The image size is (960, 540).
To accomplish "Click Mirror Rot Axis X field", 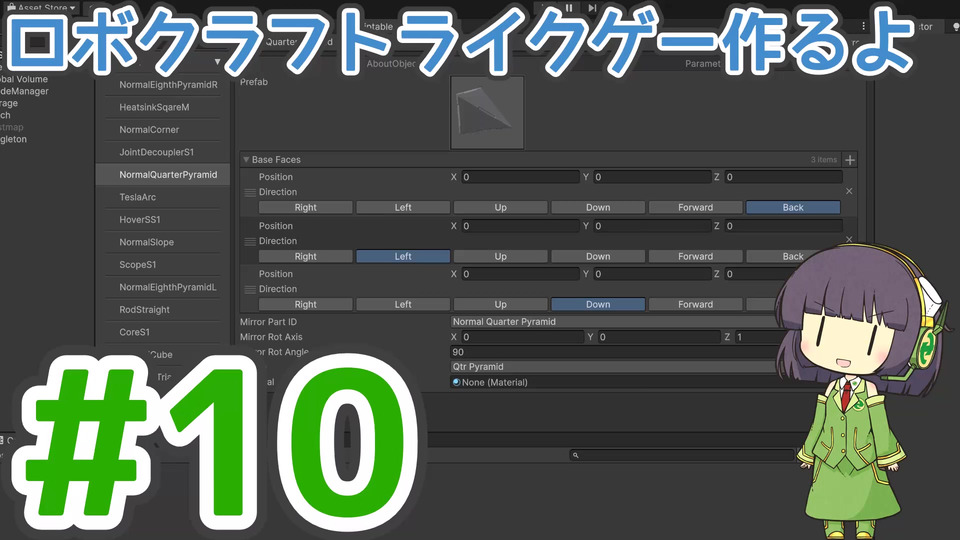I will (522, 337).
